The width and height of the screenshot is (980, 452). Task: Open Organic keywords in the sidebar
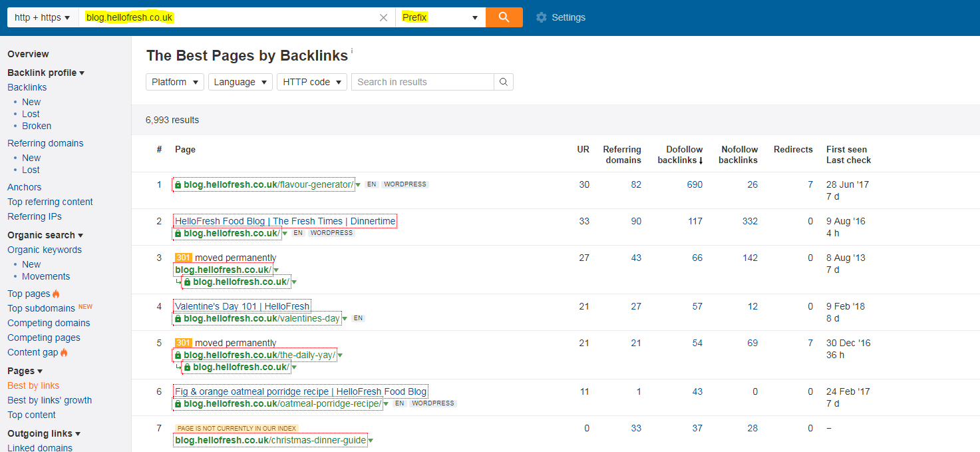pyautogui.click(x=45, y=250)
